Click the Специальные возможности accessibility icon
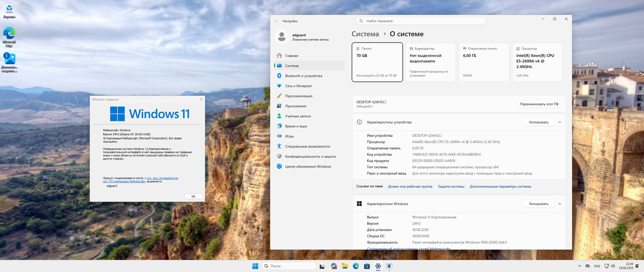This screenshot has height=272, width=644. coord(279,146)
